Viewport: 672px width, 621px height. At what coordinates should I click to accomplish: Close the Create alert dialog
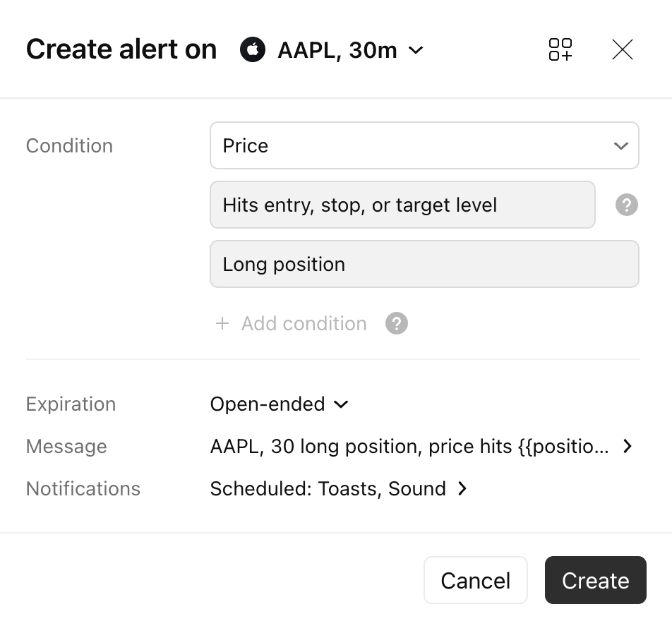(x=623, y=49)
